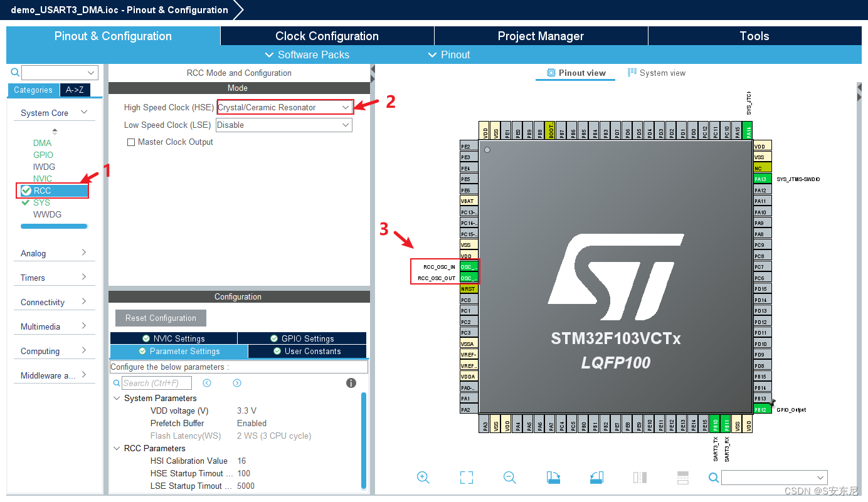Rotate the chip view clockwise

tap(553, 478)
